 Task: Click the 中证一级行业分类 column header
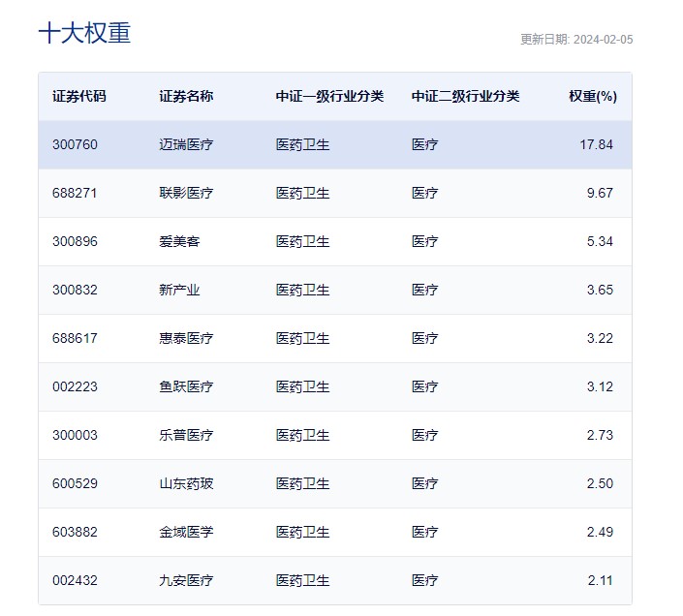329,96
